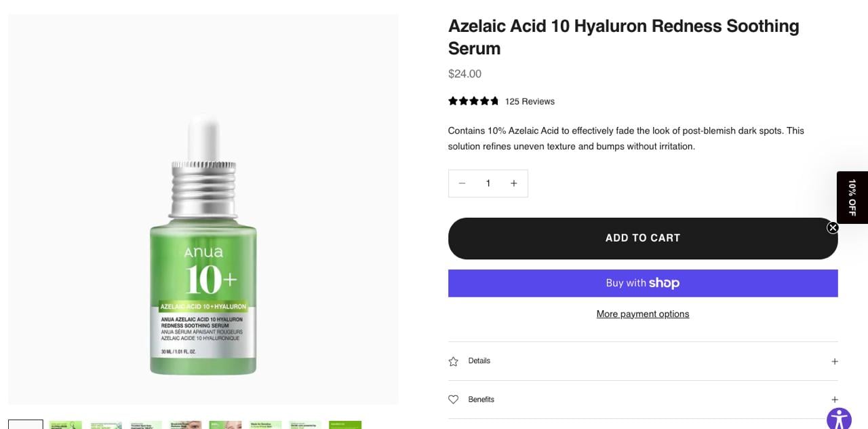Increase quantity with the plus icon
The width and height of the screenshot is (868, 429).
(514, 183)
